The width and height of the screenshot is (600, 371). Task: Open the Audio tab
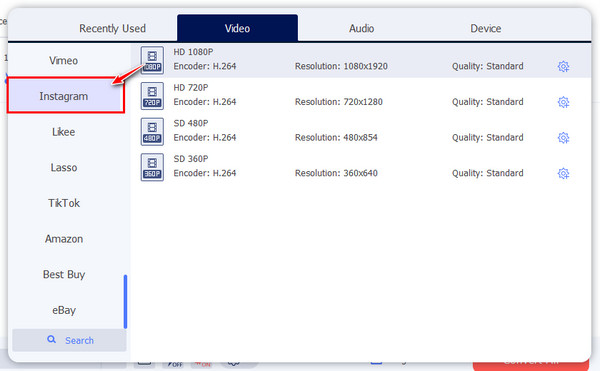pyautogui.click(x=361, y=28)
